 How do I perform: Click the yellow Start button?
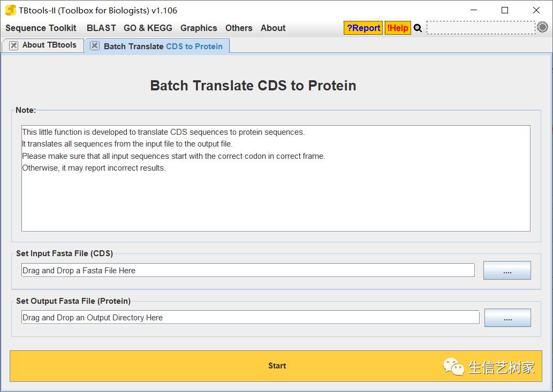[x=276, y=366]
